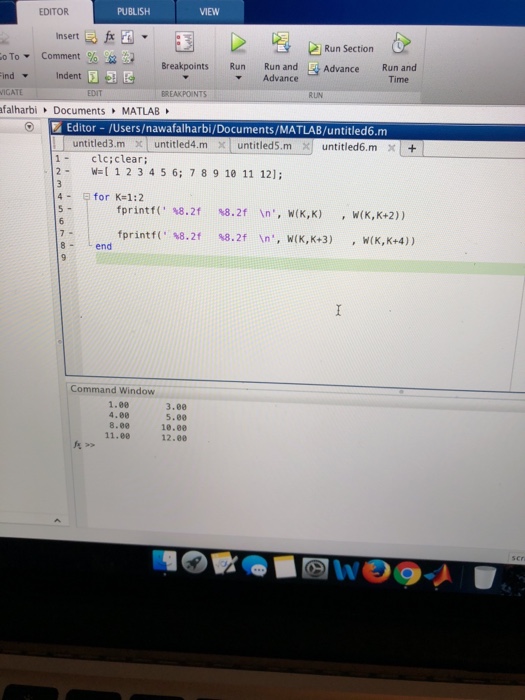Screen dimensions: 525x700
Task: Click the Advance button
Action: (334, 69)
